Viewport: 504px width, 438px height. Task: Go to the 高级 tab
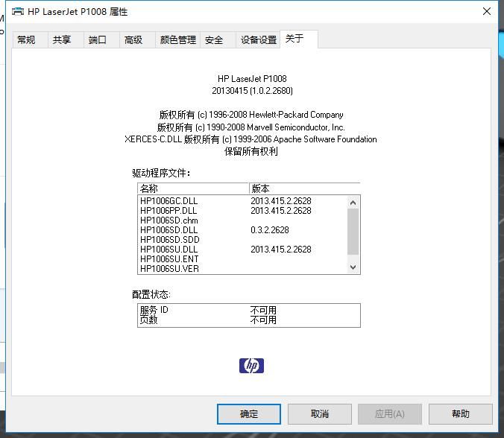click(133, 40)
